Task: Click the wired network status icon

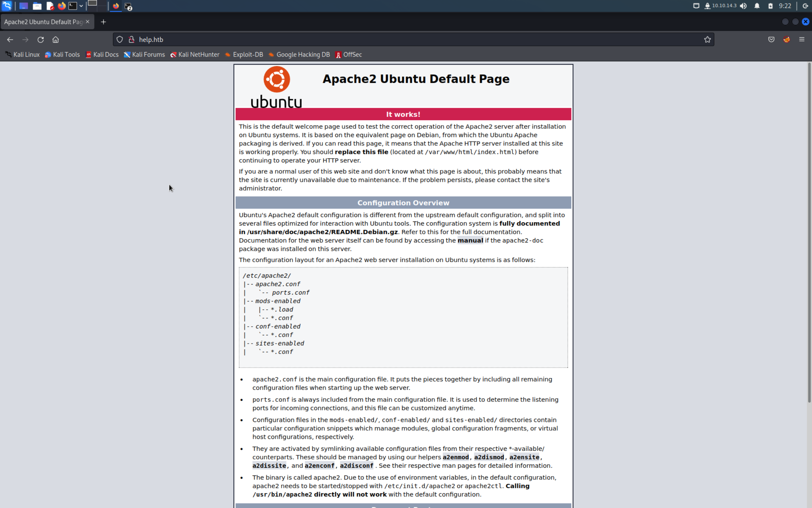Action: coord(696,6)
